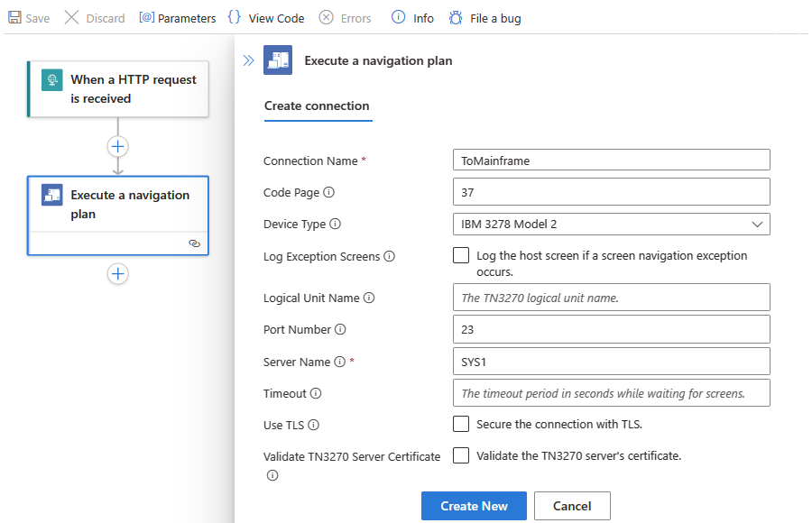Image resolution: width=812 pixels, height=523 pixels.
Task: Click the navigation plan action card icon
Action: coord(52,195)
